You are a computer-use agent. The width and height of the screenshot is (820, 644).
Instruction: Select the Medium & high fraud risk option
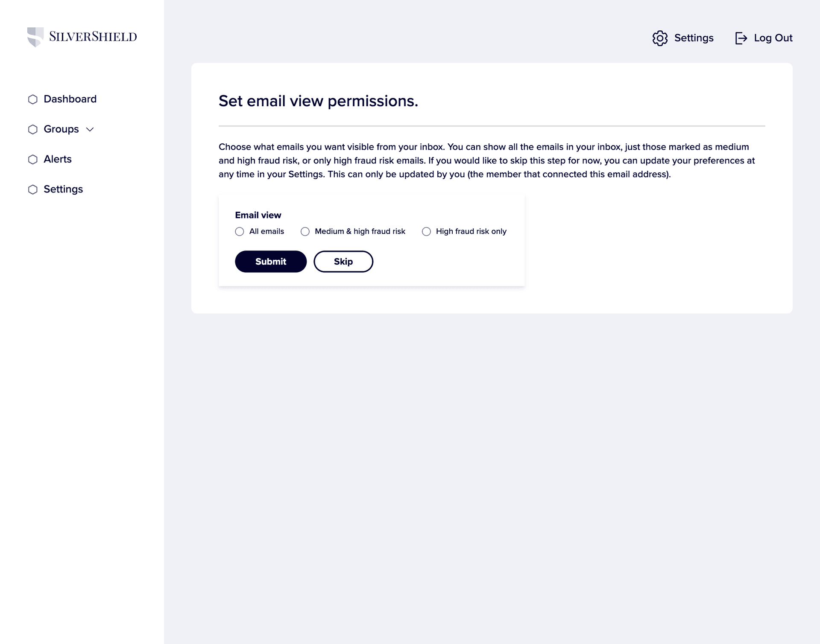click(x=305, y=231)
